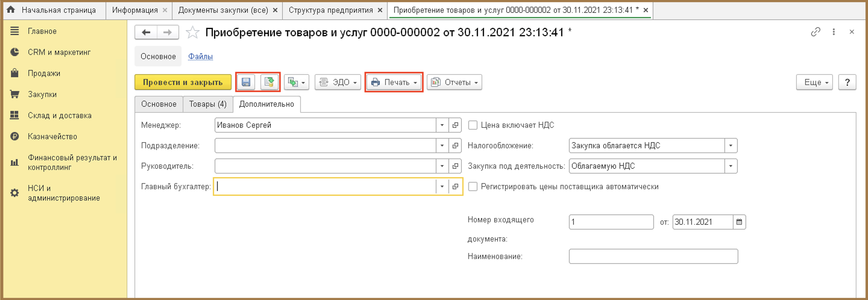Click into the Главный бухгалтер input field

(x=325, y=186)
